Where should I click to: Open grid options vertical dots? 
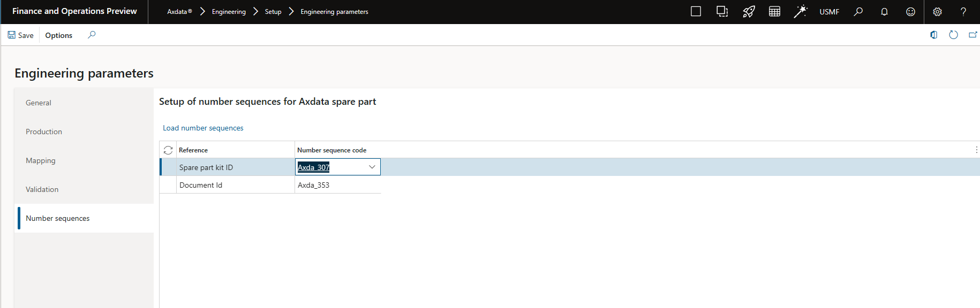pos(976,150)
